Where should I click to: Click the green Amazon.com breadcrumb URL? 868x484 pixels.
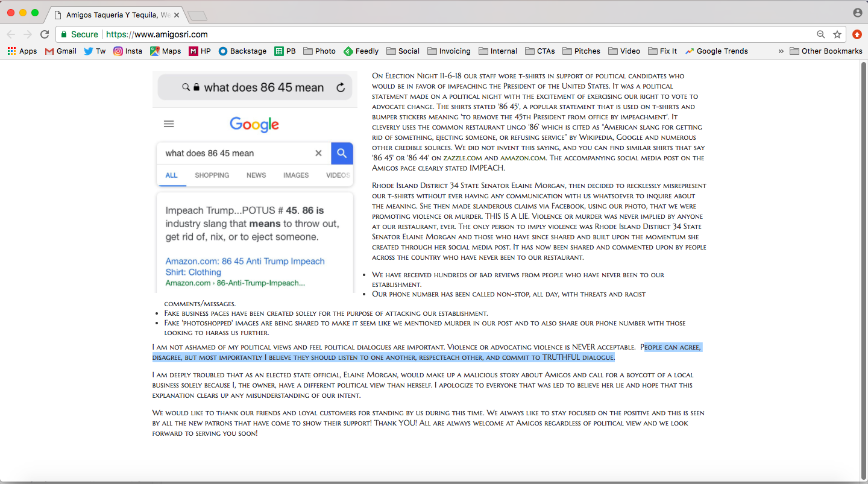click(x=235, y=283)
